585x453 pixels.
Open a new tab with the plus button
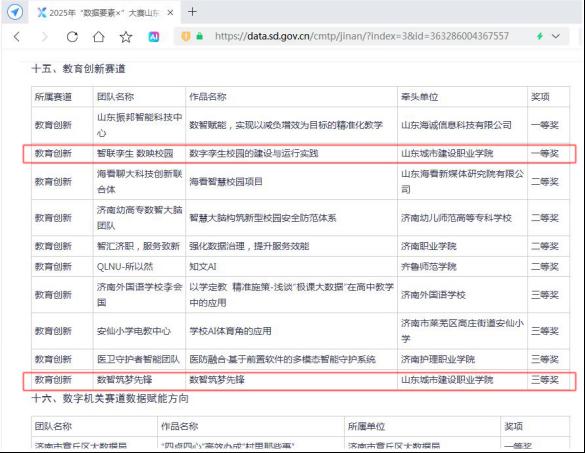coord(192,12)
